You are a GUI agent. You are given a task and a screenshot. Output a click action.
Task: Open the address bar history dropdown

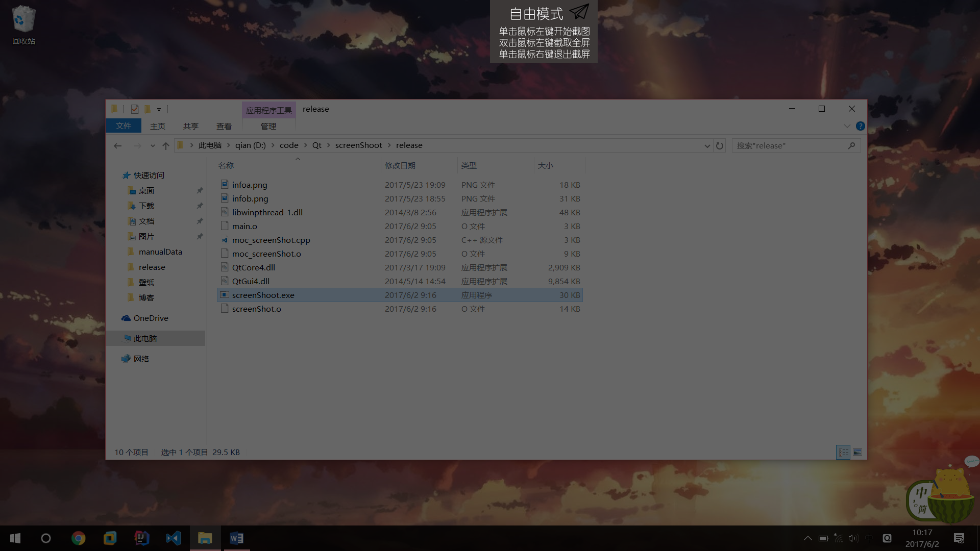point(707,146)
